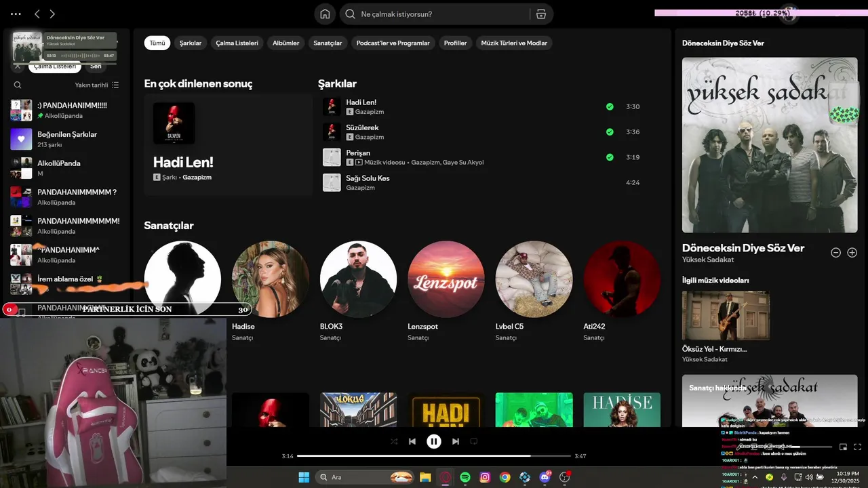
Task: Toggle saved checkmark for Perişan
Action: [x=610, y=157]
